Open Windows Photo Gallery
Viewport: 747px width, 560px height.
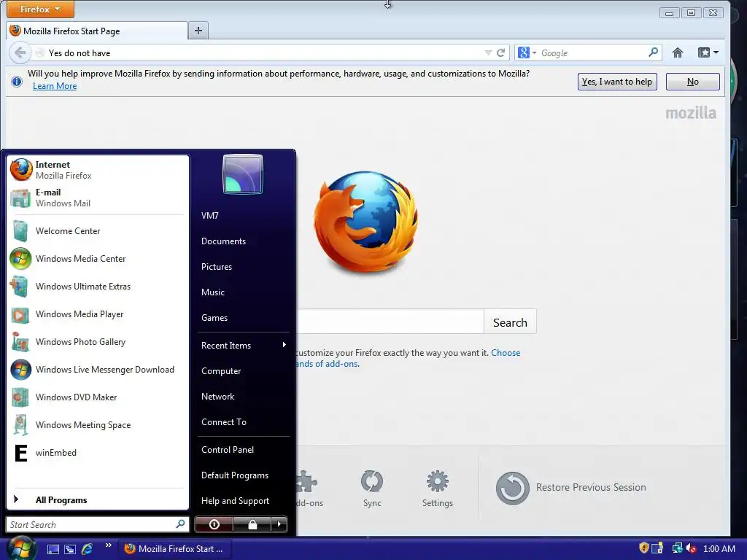98,342
